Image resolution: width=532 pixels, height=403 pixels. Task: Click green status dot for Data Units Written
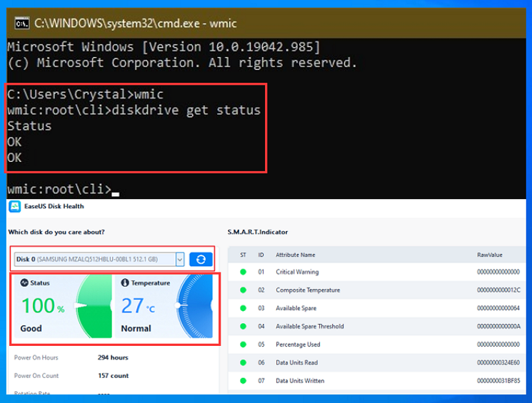[x=243, y=381]
